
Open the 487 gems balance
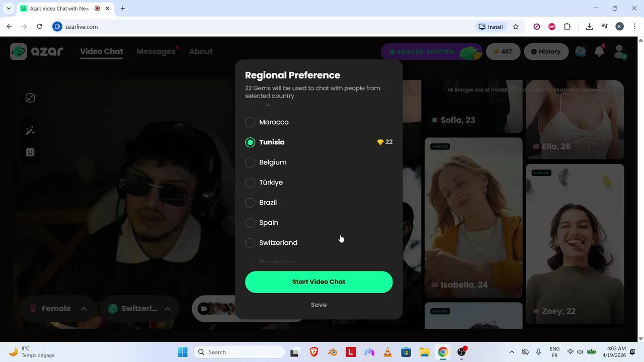[503, 51]
